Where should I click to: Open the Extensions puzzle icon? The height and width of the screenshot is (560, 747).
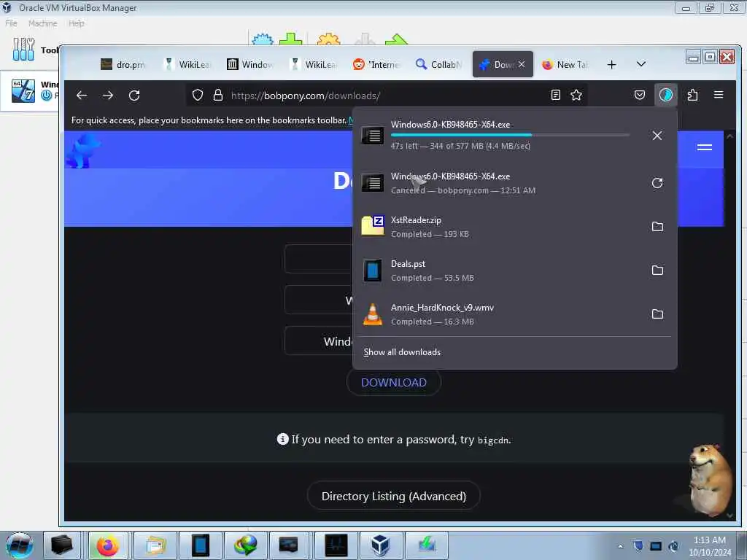click(x=692, y=96)
